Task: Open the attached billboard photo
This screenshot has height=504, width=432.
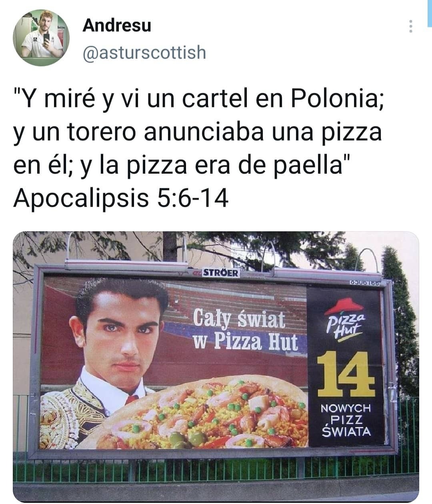Action: click(x=216, y=366)
